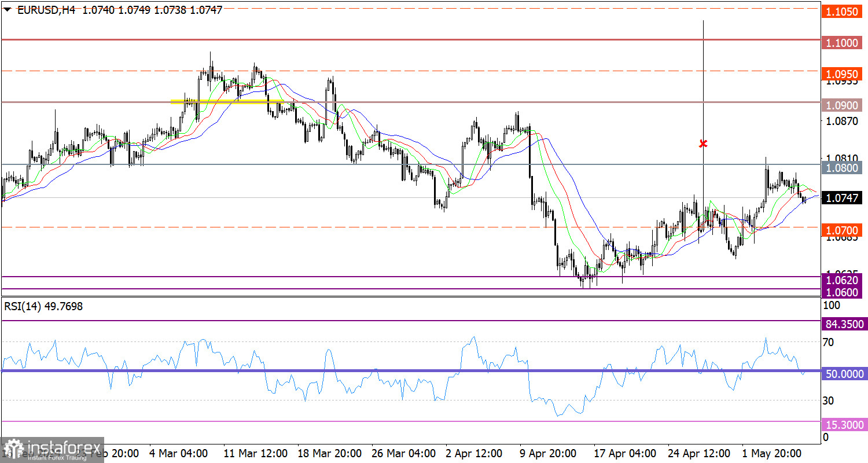
Task: Click the red X marker on the chart
Action: tap(704, 144)
